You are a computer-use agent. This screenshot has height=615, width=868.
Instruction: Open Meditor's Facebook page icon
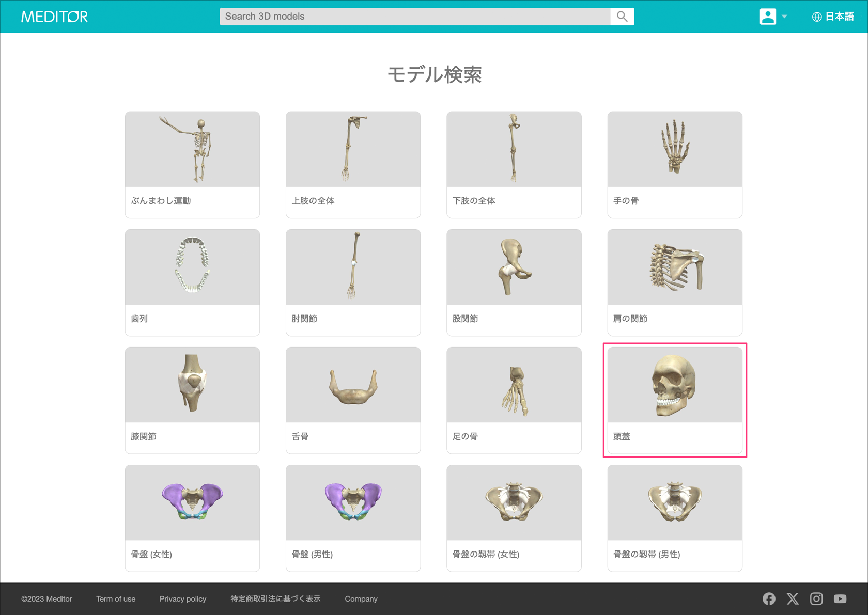[x=769, y=598]
